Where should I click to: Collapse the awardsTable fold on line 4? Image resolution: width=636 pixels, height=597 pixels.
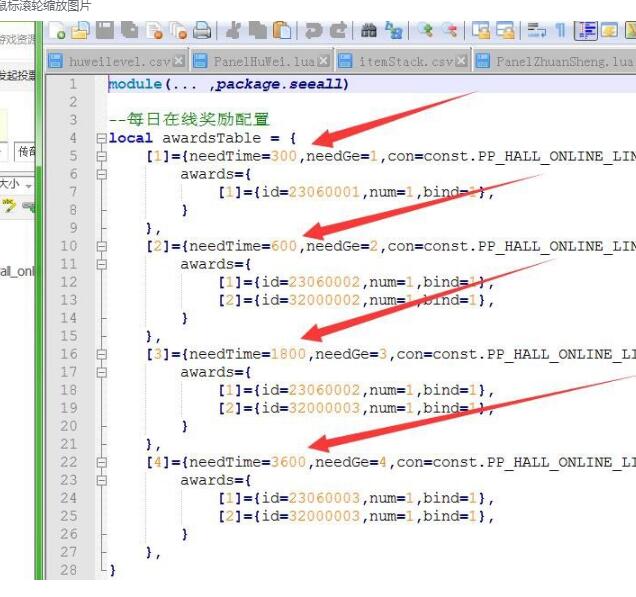pos(100,138)
